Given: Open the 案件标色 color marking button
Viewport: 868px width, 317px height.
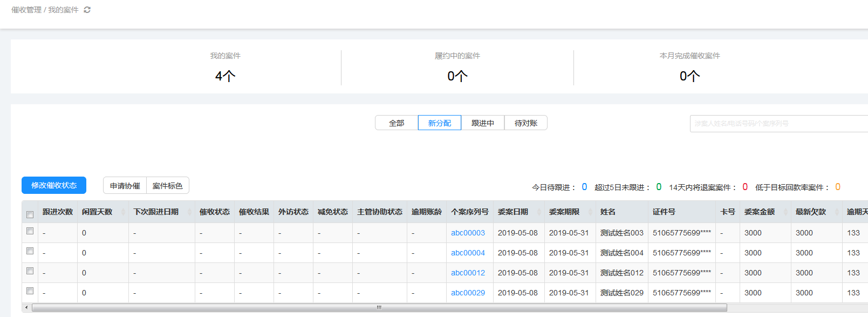Looking at the screenshot, I should pyautogui.click(x=167, y=186).
